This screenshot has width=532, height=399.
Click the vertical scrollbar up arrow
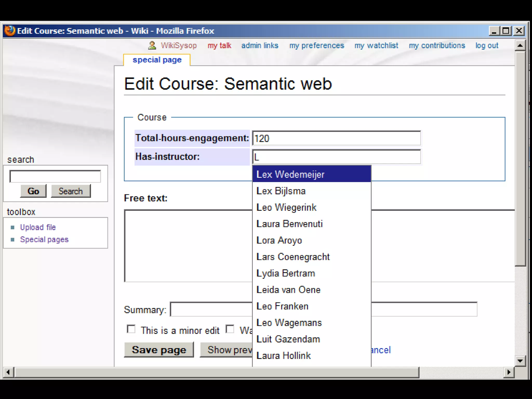[x=520, y=45]
